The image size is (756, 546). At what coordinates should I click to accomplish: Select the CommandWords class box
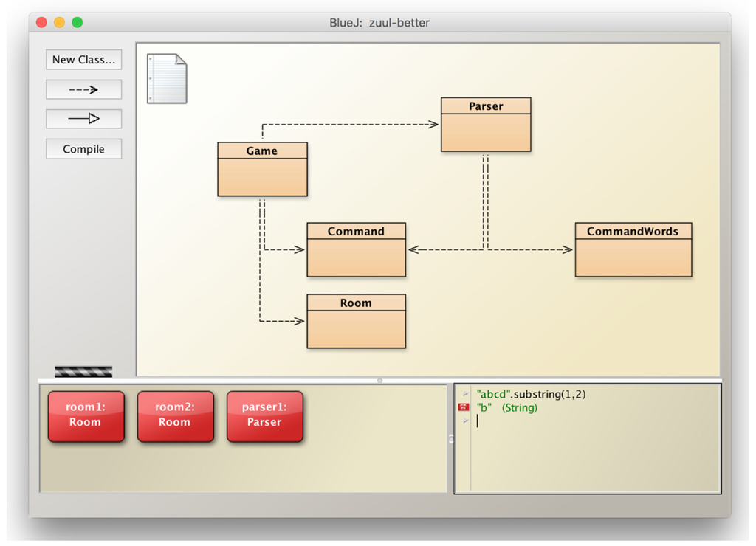[x=633, y=249]
